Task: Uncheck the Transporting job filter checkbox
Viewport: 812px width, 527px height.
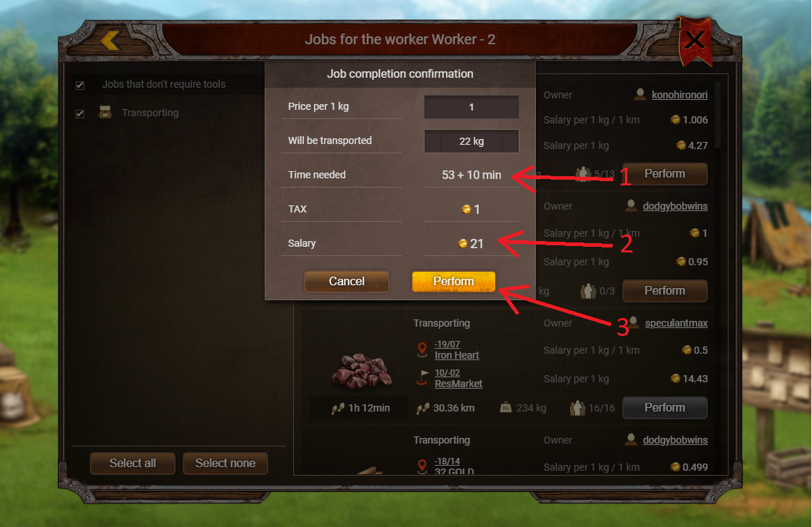Action: [x=80, y=113]
